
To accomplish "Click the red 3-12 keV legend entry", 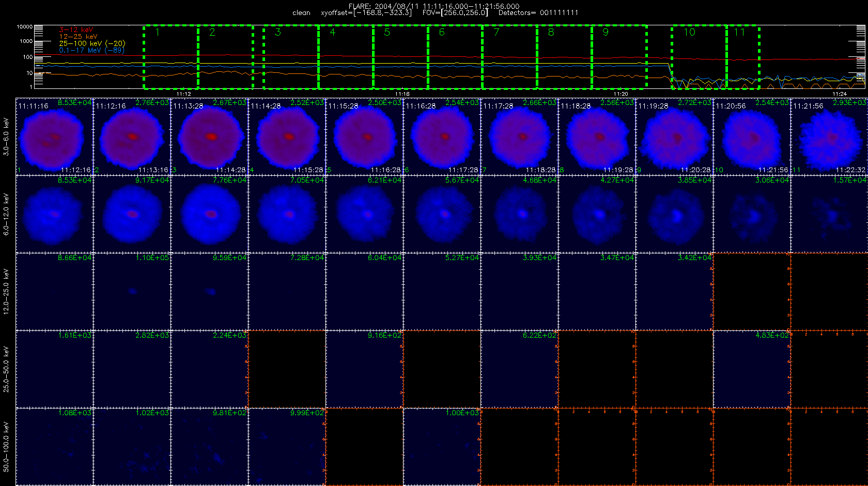I will (76, 30).
